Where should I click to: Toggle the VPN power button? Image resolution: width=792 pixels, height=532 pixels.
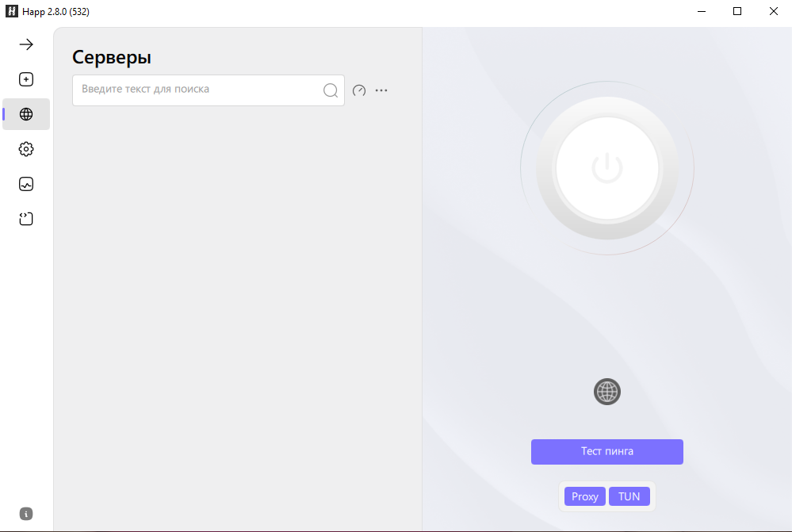(607, 168)
